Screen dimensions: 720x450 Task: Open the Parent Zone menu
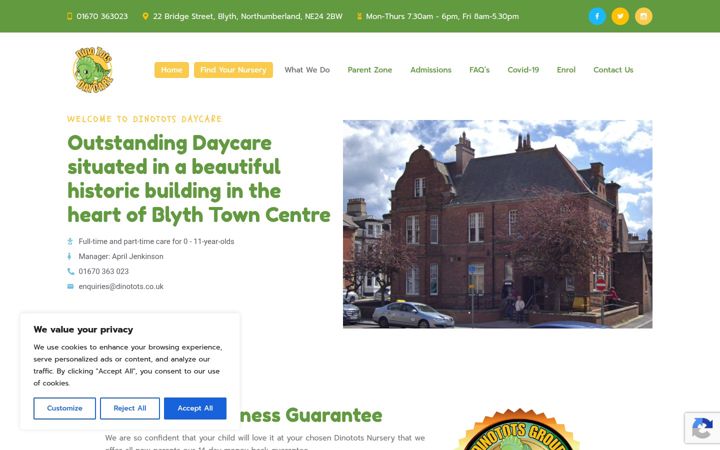[370, 70]
